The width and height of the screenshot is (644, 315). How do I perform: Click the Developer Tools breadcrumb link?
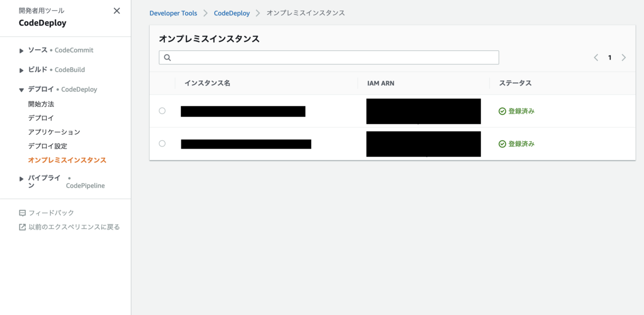(x=173, y=13)
